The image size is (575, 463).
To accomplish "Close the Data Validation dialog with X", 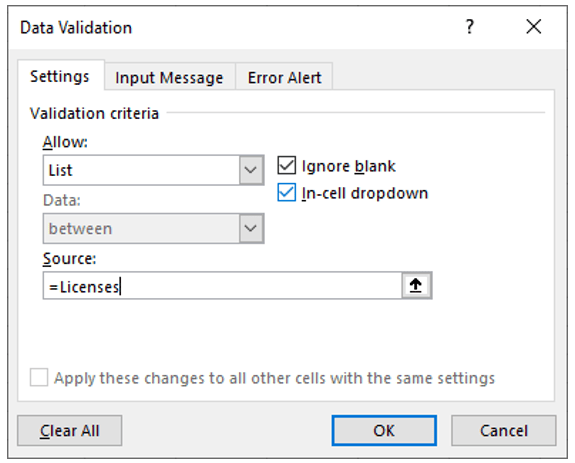I will coord(534,27).
